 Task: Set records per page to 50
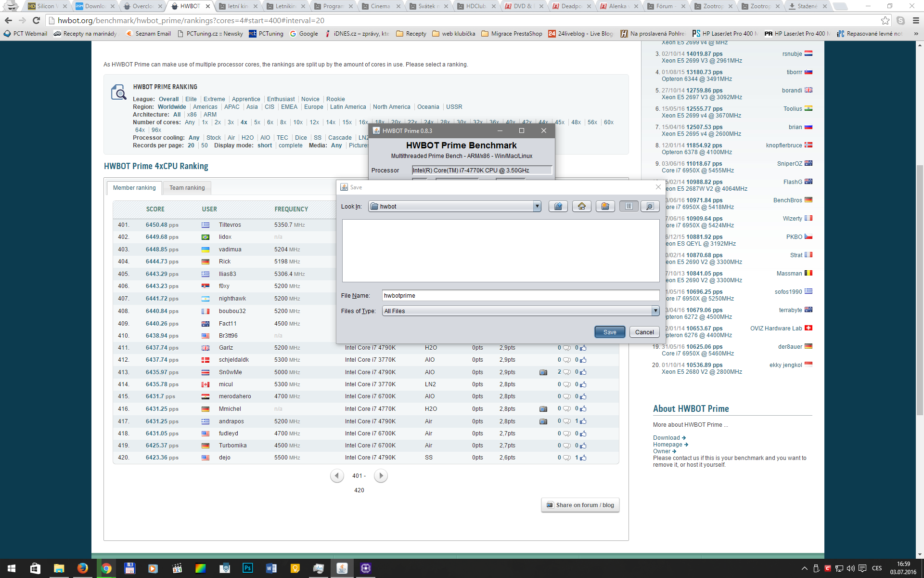coord(205,145)
